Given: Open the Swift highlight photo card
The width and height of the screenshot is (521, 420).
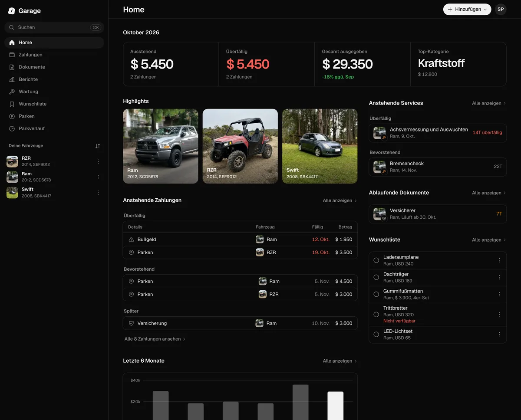Looking at the screenshot, I should [x=320, y=146].
